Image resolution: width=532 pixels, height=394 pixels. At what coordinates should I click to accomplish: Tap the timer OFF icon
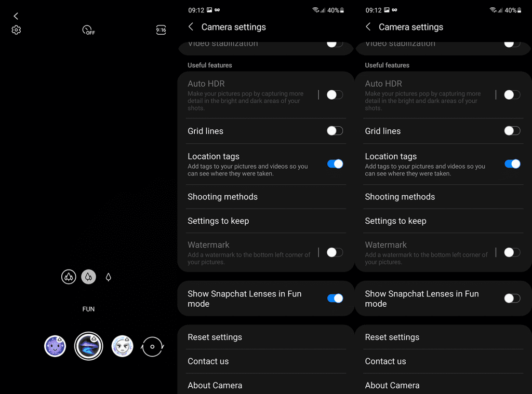coord(88,30)
